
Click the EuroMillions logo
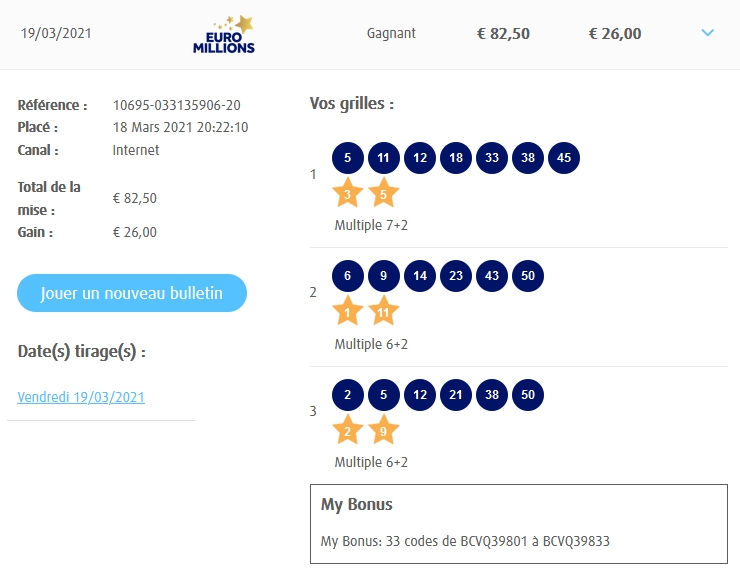[224, 34]
